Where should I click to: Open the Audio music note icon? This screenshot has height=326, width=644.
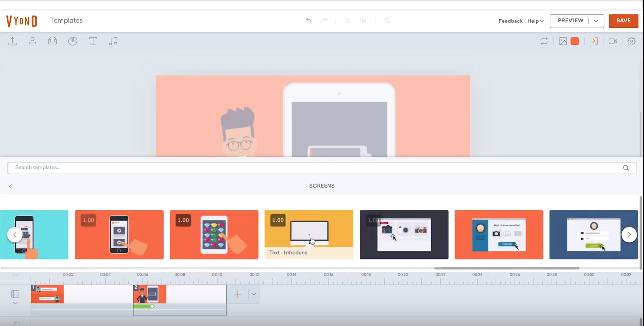point(113,41)
